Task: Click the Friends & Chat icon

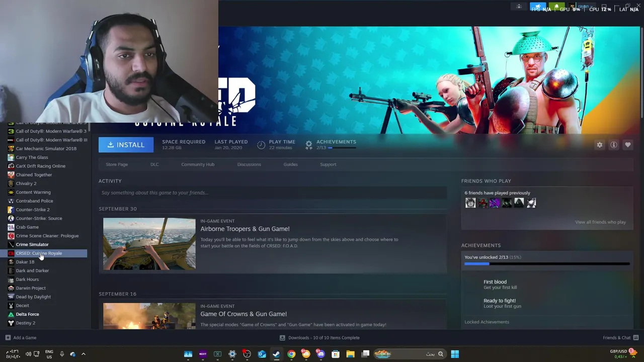Action: coord(636,338)
